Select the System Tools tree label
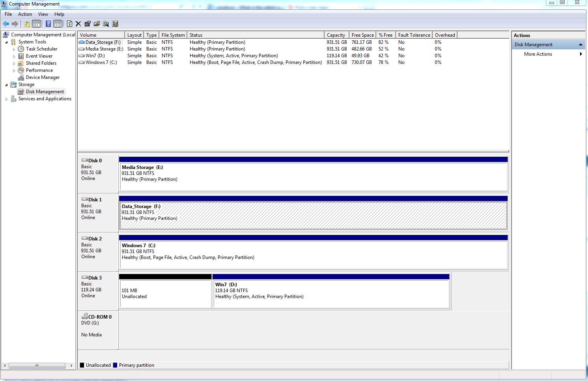The width and height of the screenshot is (588, 381). point(32,42)
